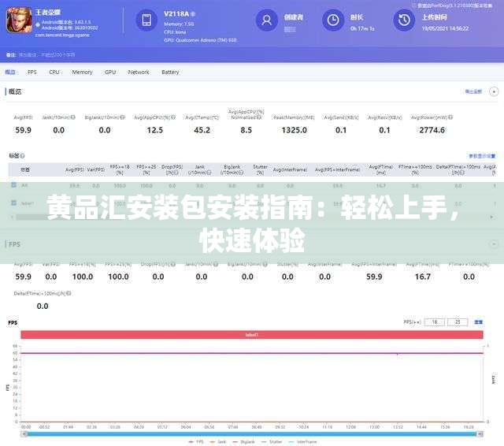Open info icon beside Normalized CPU label
This screenshot has width=504, height=446.
[x=259, y=117]
